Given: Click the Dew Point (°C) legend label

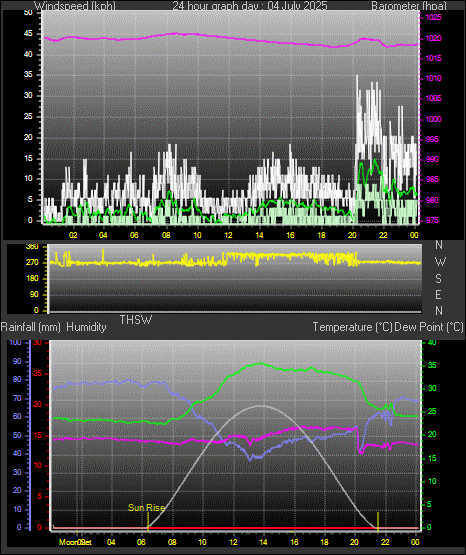Looking at the screenshot, I should (x=429, y=327).
